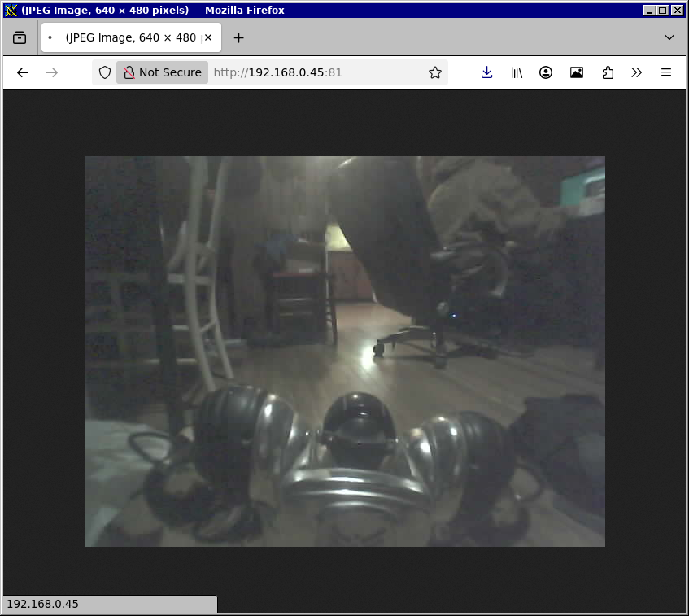
Task: Open a new tab with plus button
Action: pyautogui.click(x=238, y=37)
